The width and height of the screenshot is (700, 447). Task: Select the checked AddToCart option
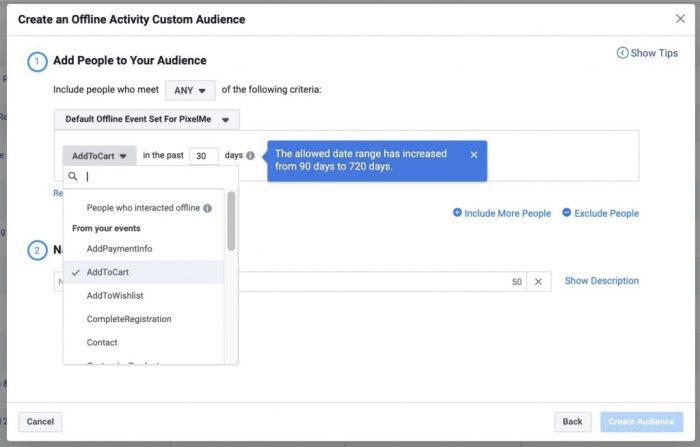[108, 272]
